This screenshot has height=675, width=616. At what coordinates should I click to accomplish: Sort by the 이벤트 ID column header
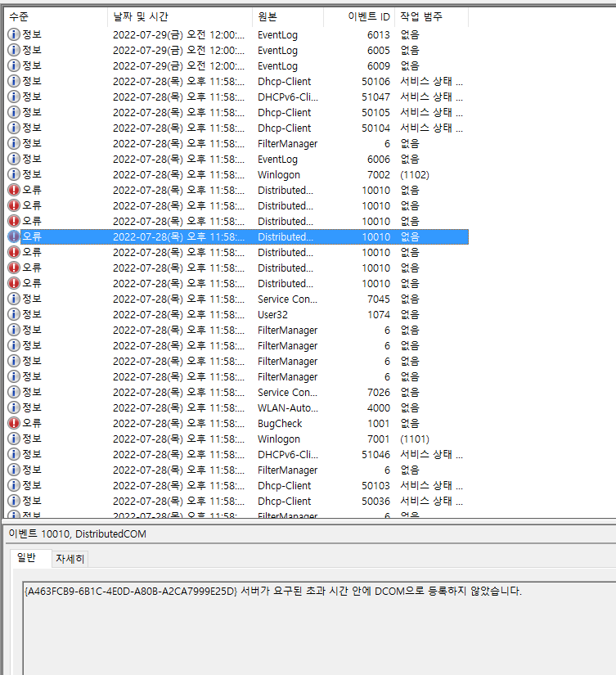click(358, 16)
